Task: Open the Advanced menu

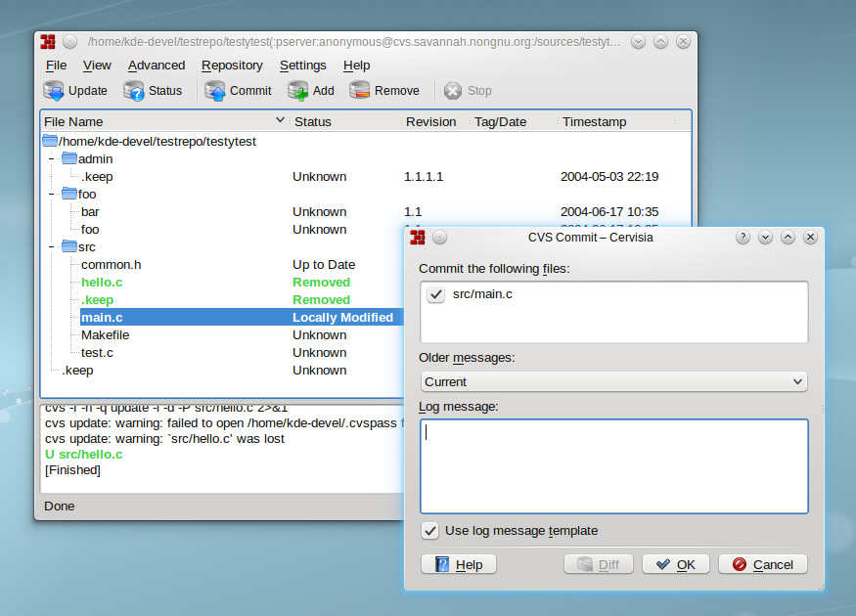Action: point(157,66)
